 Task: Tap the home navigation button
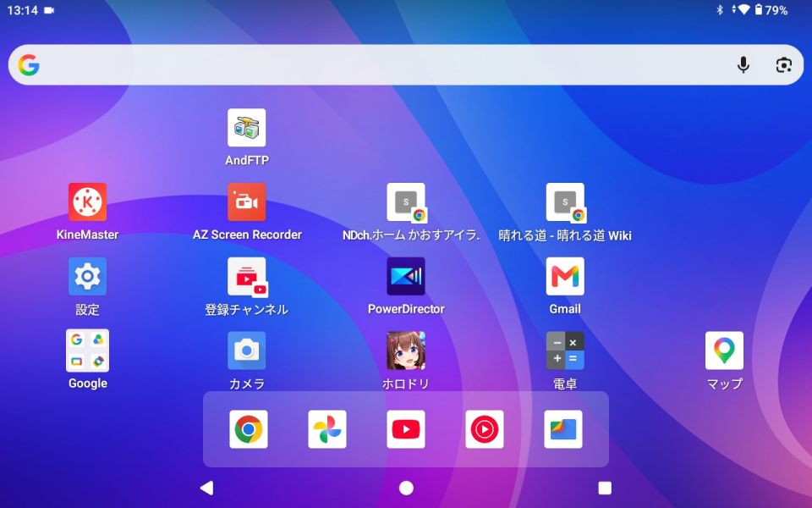(x=406, y=488)
